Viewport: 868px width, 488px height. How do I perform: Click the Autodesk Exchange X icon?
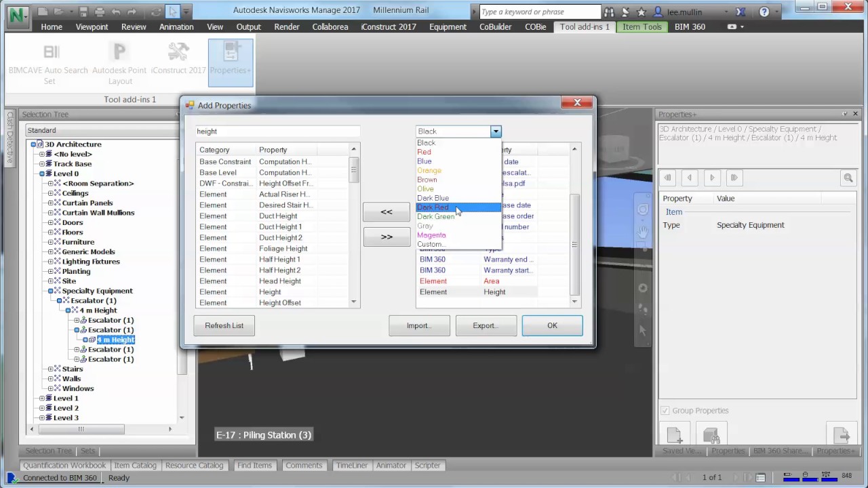741,12
